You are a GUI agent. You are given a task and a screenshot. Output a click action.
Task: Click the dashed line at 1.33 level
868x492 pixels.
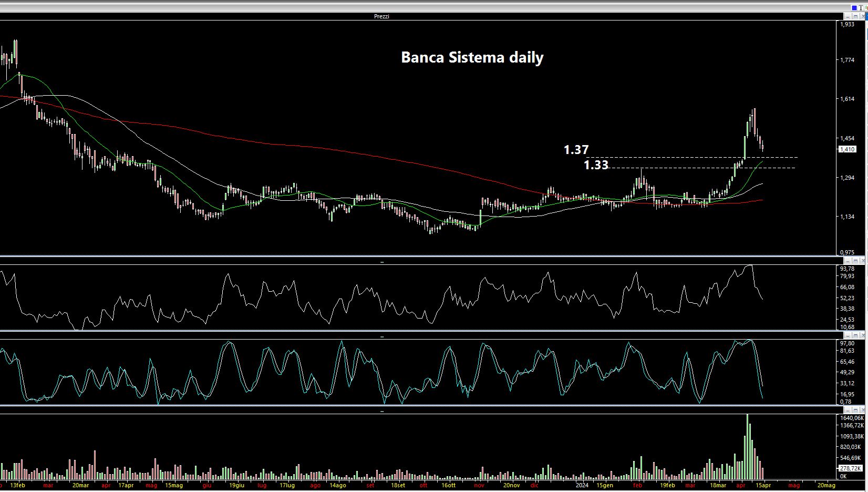[702, 168]
